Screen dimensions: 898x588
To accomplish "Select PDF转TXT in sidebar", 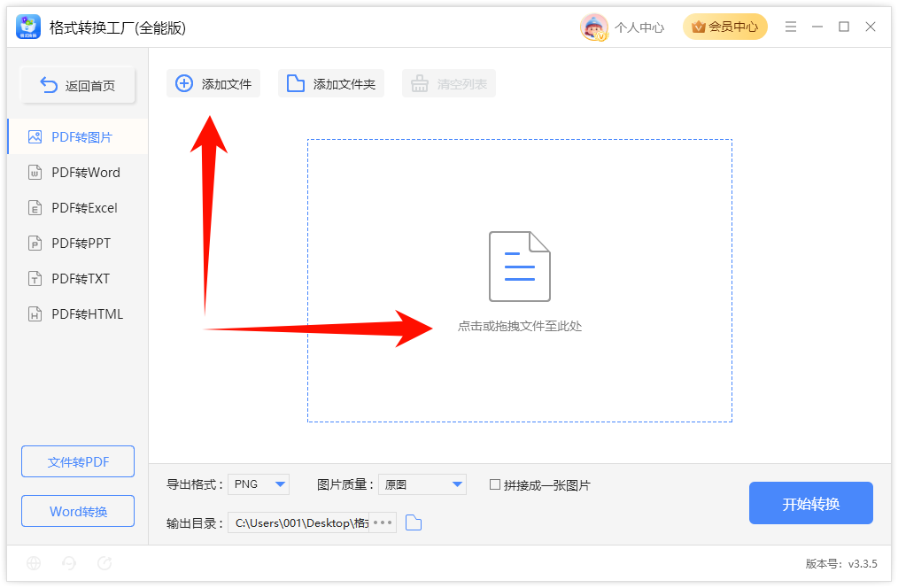I will [78, 279].
